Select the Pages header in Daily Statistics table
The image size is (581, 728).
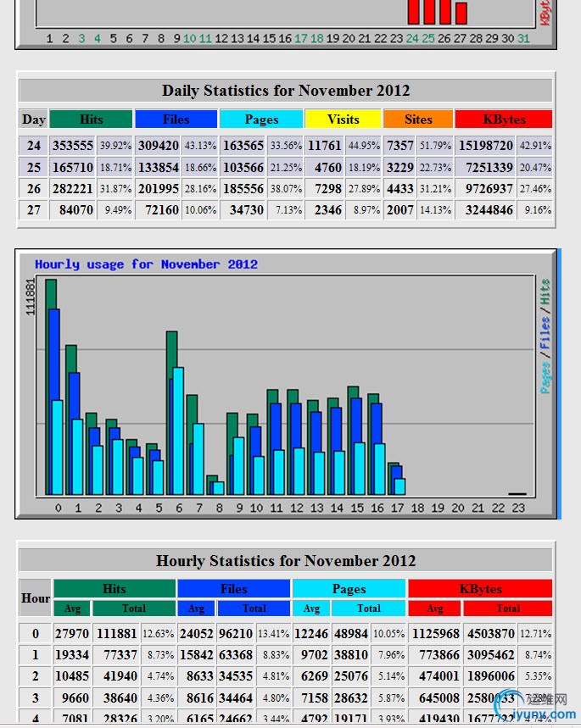pos(261,119)
